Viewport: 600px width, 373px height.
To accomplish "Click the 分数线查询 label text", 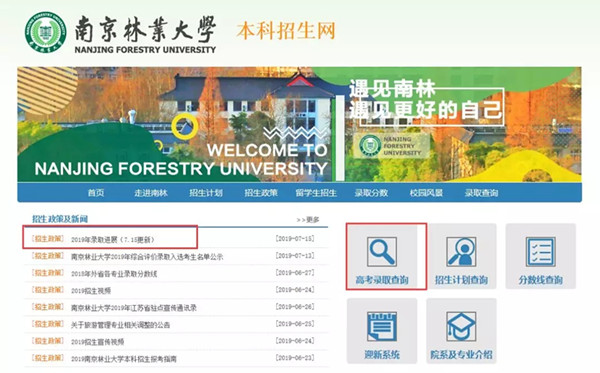I will [x=540, y=280].
